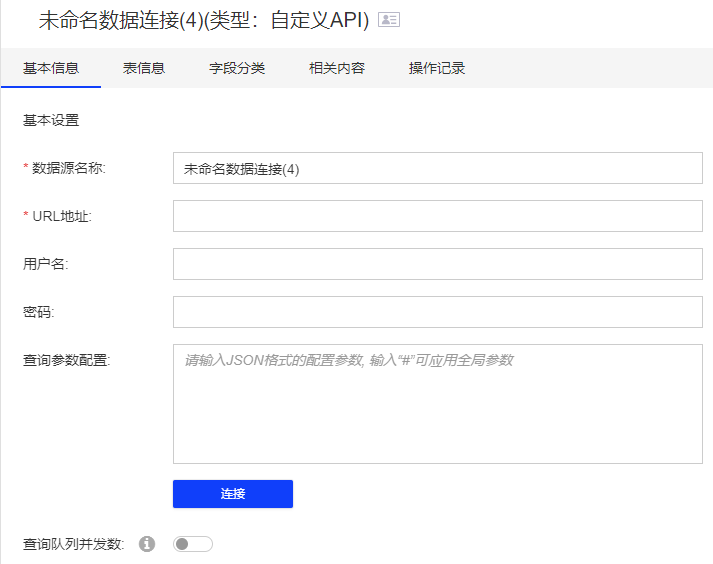Enable the 查询队列并发数 toggle switch
Viewport: 713px width, 564px height.
(x=192, y=544)
